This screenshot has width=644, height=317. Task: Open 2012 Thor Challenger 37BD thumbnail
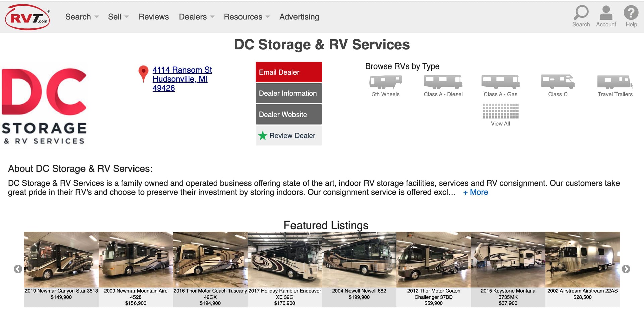434,260
